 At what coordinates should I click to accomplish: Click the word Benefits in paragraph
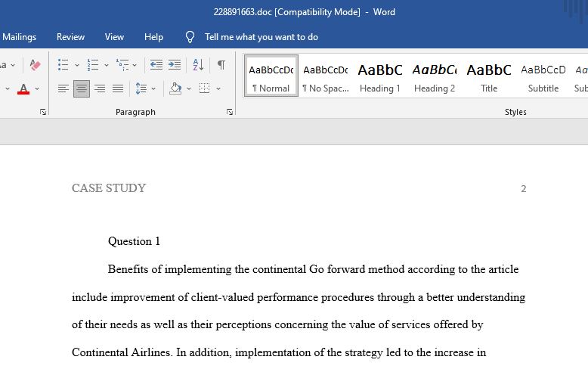coord(128,269)
